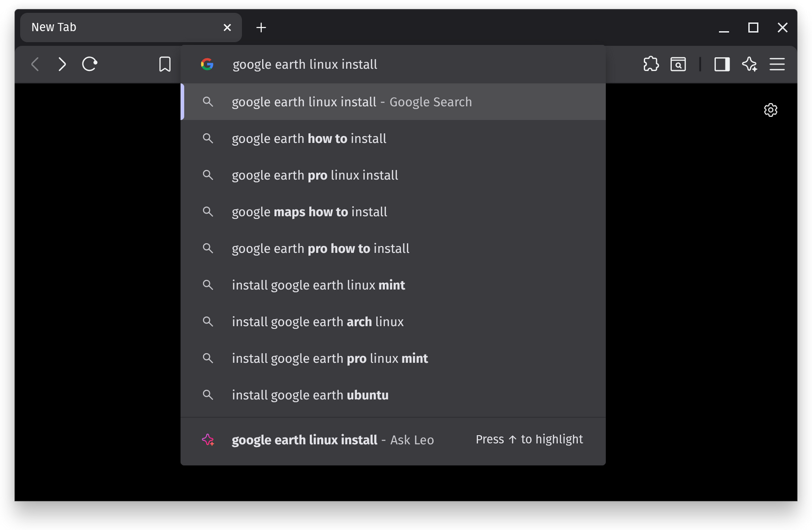Choose the 'install google earth arch linux' suggestion
812x530 pixels.
pyautogui.click(x=317, y=321)
